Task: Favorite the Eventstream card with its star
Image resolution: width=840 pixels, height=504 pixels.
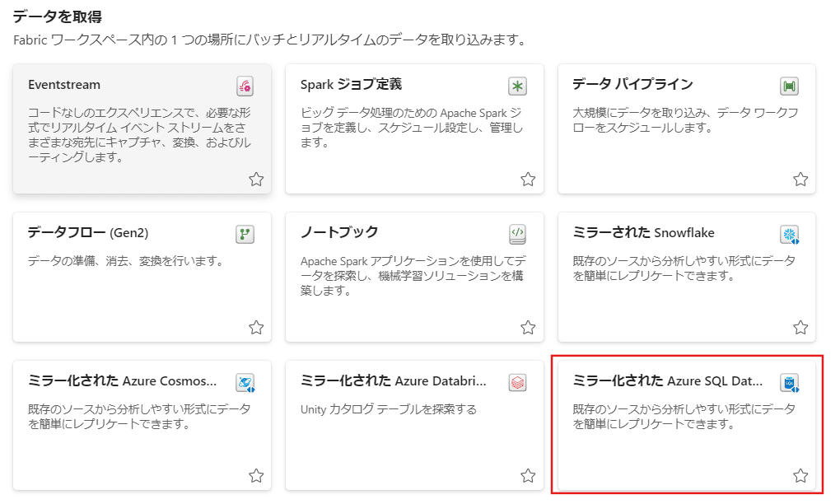Action: click(256, 179)
